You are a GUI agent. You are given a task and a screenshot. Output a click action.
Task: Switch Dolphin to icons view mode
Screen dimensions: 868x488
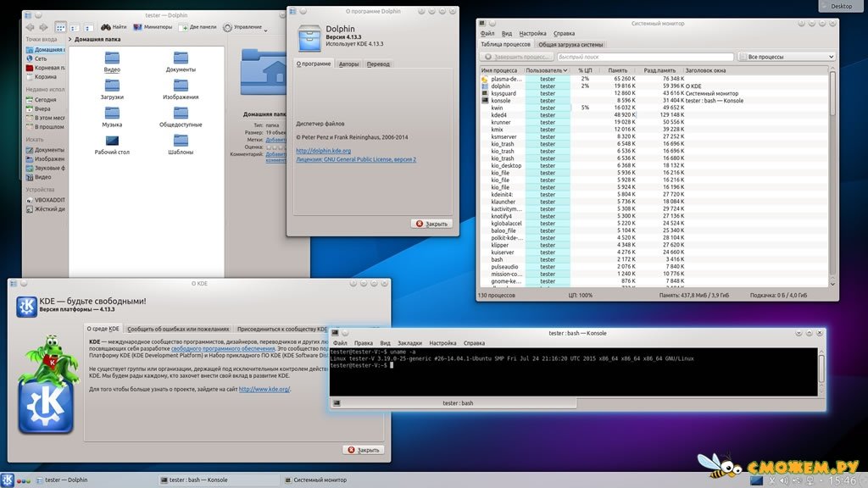[x=61, y=27]
